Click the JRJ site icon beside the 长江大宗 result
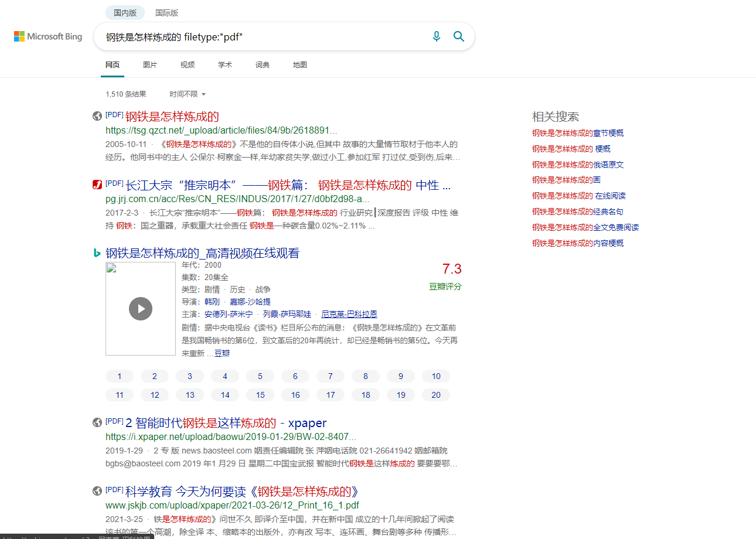This screenshot has width=756, height=539. coord(97,185)
